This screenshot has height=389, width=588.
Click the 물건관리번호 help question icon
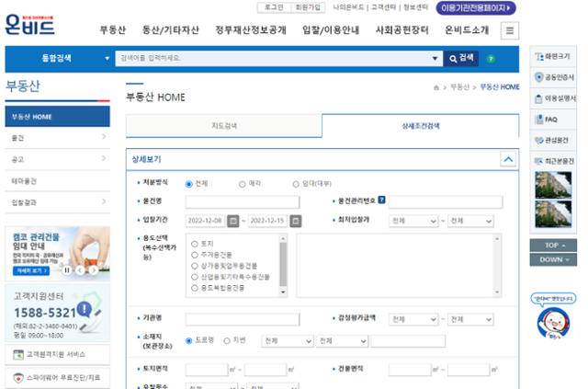tap(381, 200)
